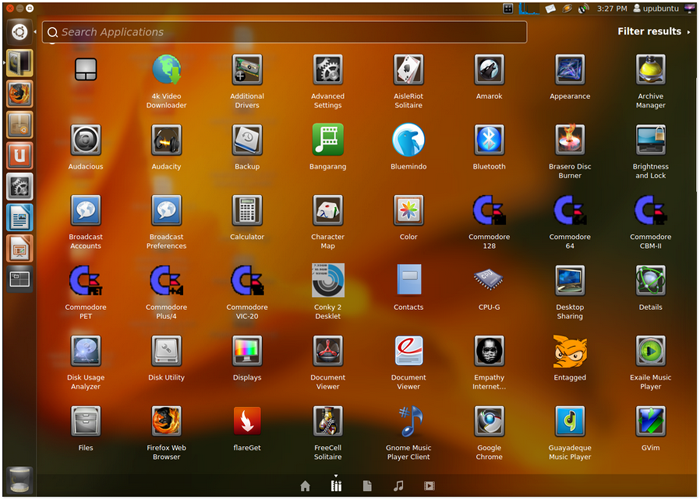The width and height of the screenshot is (700, 500).
Task: Open Files in the application grid
Action: coord(86,421)
